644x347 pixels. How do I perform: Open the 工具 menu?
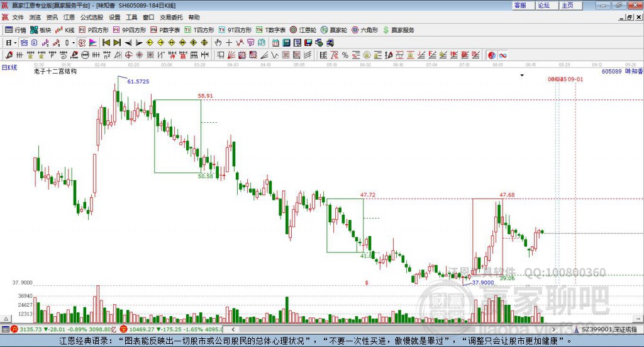[x=131, y=17]
